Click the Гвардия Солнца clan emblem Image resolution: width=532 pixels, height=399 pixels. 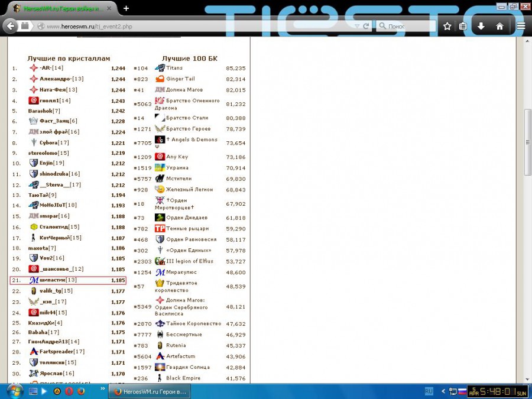(160, 366)
